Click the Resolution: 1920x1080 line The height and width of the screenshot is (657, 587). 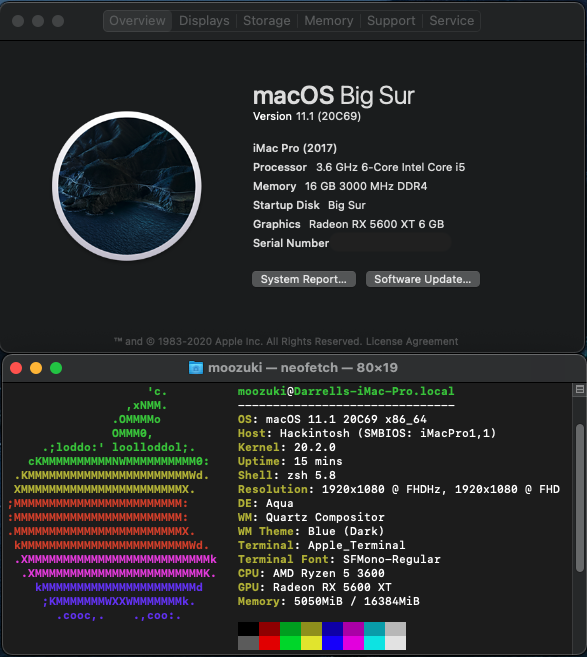(399, 489)
